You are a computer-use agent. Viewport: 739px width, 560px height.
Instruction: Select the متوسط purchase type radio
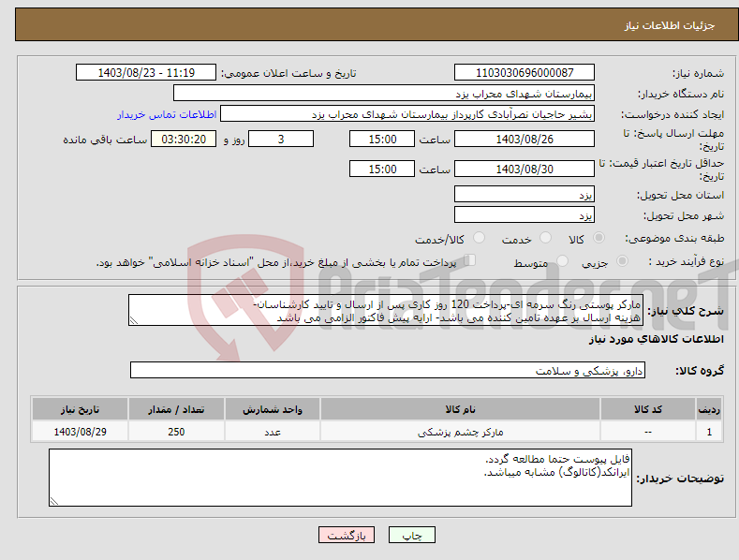tap(562, 260)
